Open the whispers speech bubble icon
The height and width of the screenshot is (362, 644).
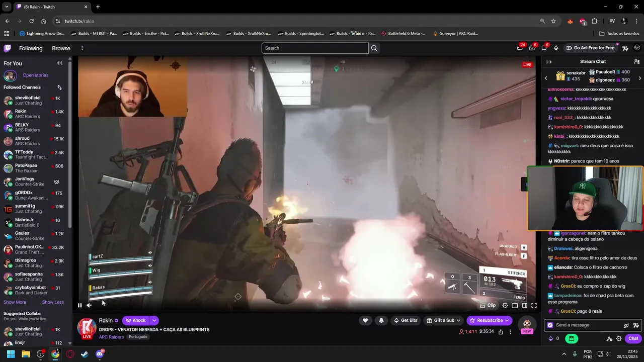(x=544, y=48)
